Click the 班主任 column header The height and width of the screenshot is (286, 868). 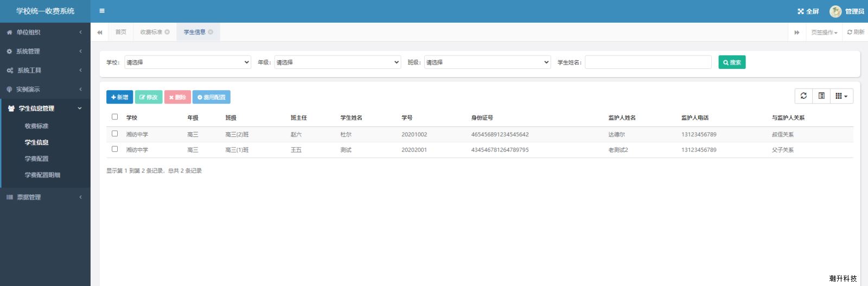click(299, 118)
